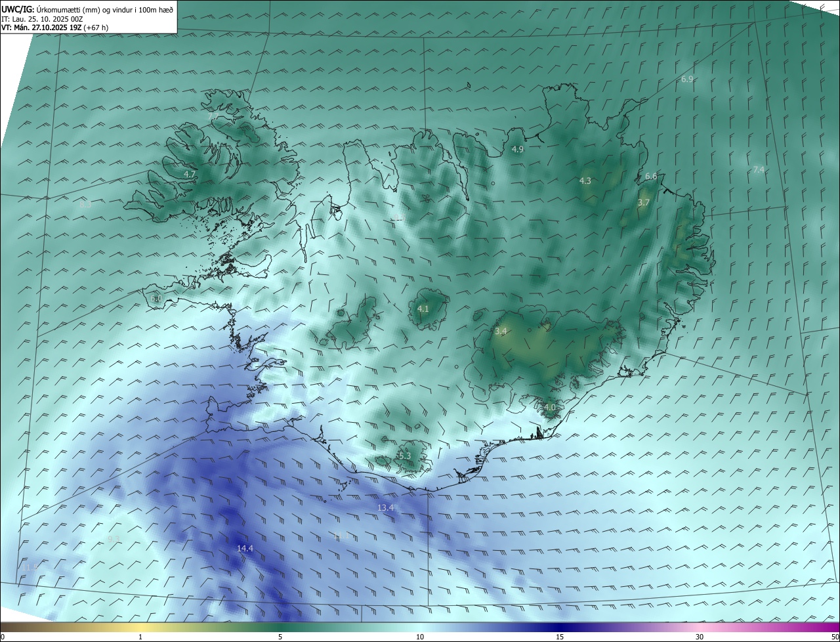Click the 4.9 value label in the north
This screenshot has width=840, height=642.
click(518, 150)
